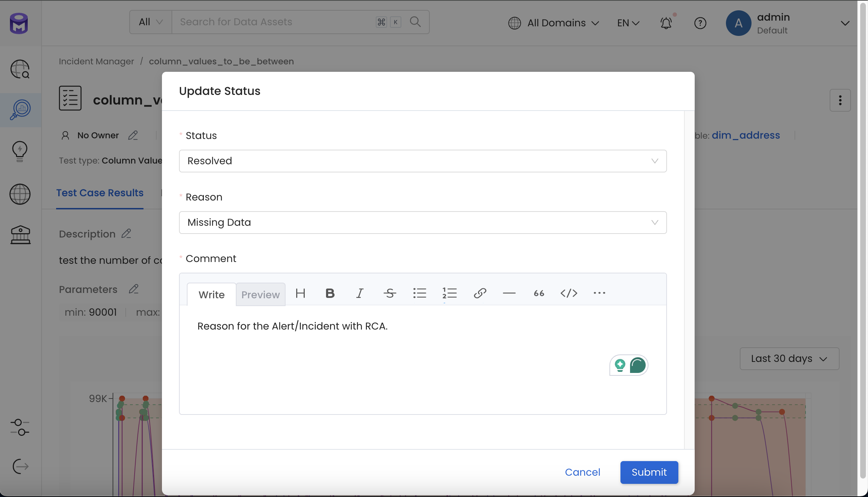Screen dimensions: 868x497
Task: Click the green Grammarly-style circle icon
Action: pyautogui.click(x=638, y=365)
